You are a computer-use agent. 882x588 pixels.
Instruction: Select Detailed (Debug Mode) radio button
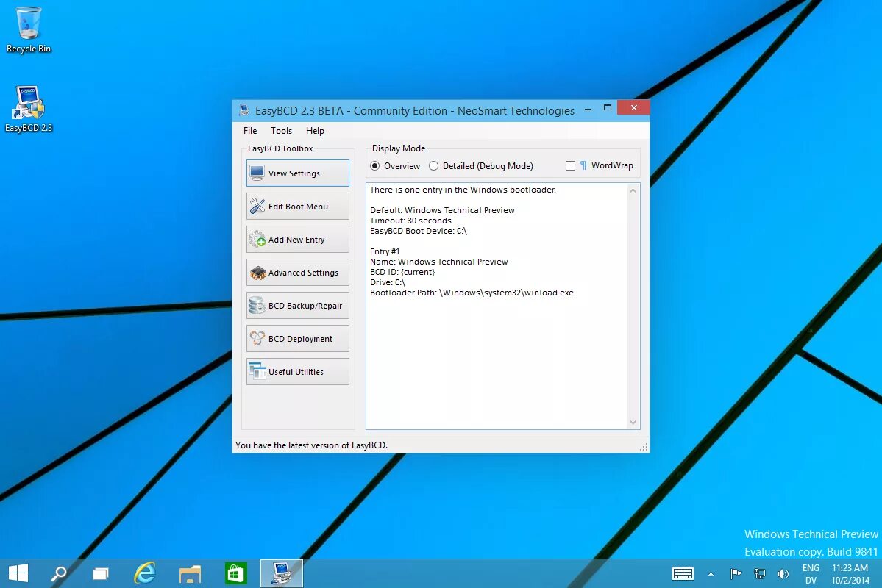(x=434, y=166)
